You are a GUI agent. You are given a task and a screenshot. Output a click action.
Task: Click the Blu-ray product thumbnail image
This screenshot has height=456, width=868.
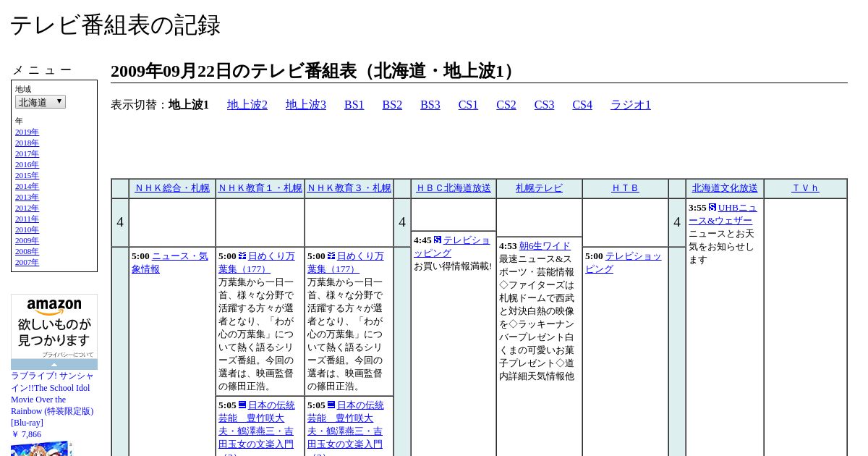point(41,448)
